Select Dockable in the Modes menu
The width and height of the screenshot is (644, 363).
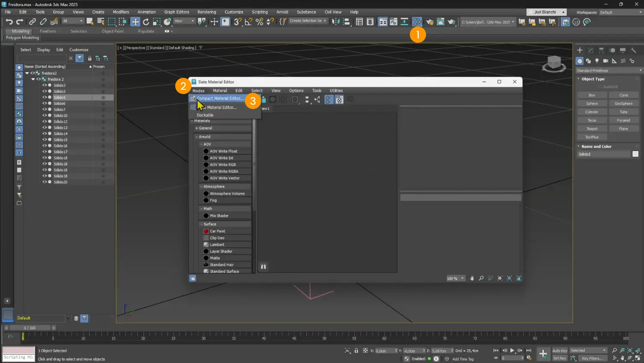[205, 115]
